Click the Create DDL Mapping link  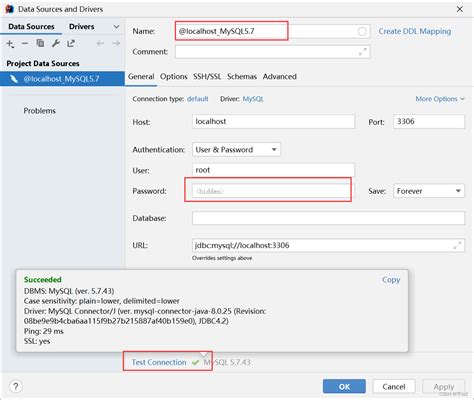pyautogui.click(x=415, y=31)
